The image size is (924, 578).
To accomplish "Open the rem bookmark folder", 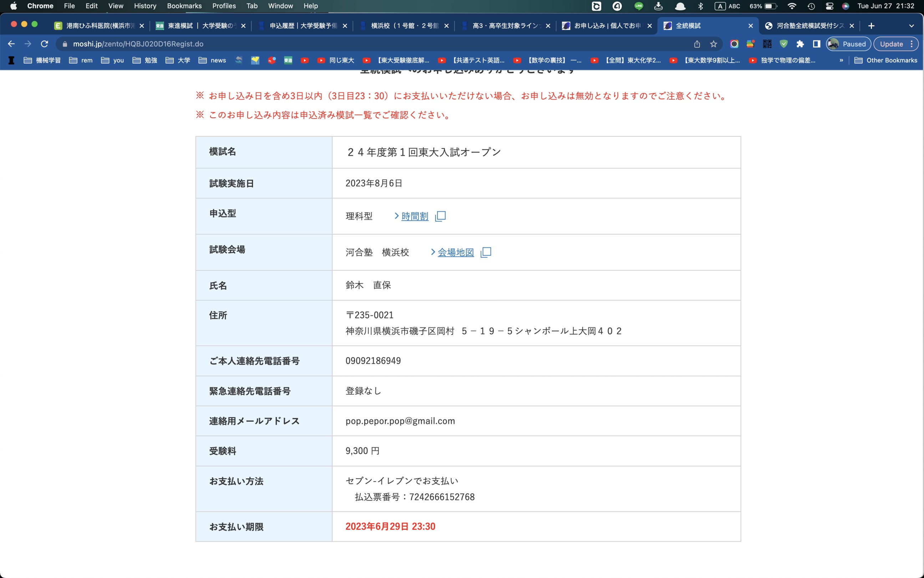I will click(81, 60).
